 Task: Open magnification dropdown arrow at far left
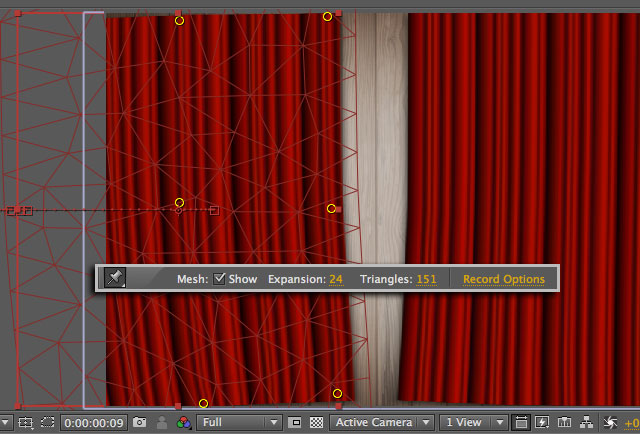tap(7, 422)
